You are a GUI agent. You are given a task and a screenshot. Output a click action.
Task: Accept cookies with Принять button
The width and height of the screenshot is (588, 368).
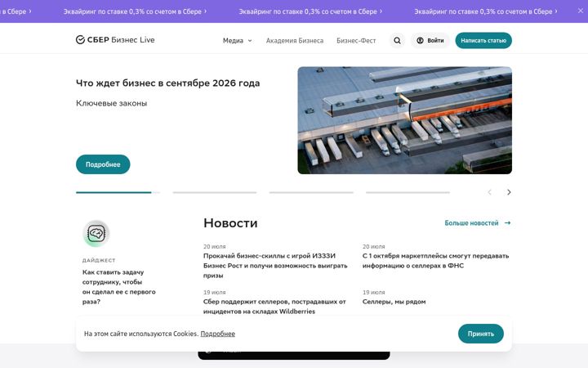(481, 334)
